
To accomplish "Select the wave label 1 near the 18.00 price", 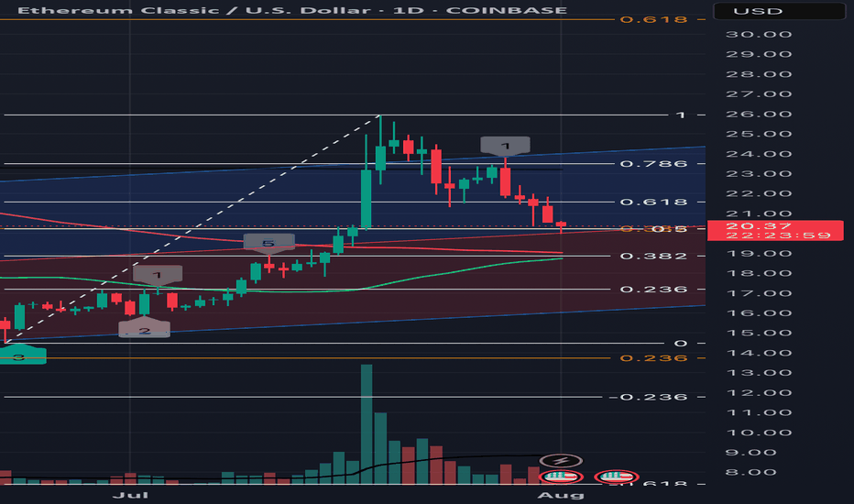I will [158, 275].
